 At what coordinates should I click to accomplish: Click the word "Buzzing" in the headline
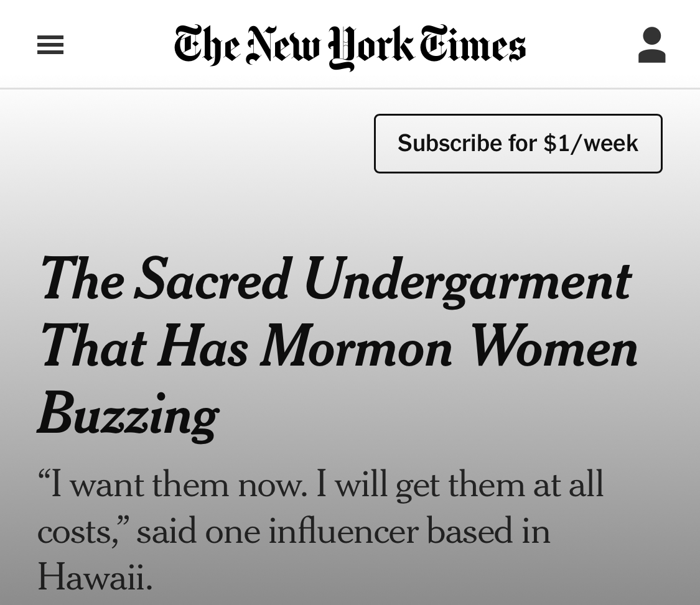(x=128, y=416)
